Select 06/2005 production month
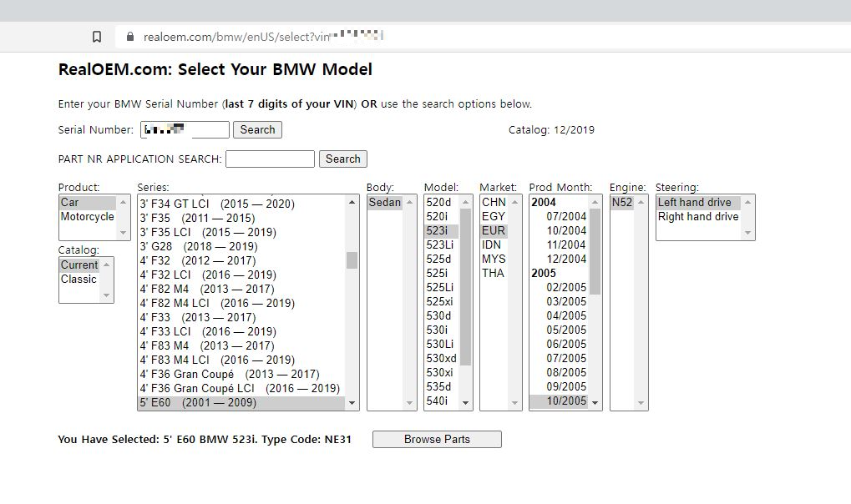The width and height of the screenshot is (851, 504). [x=560, y=344]
